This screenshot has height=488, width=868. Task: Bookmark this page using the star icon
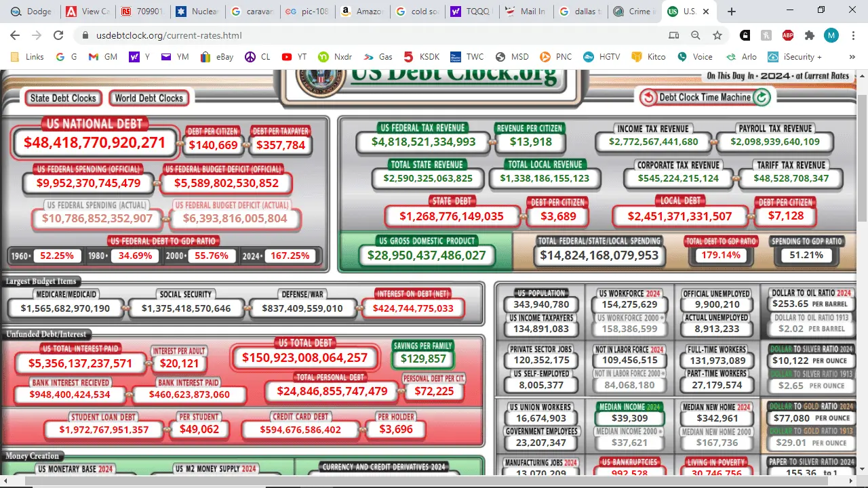click(717, 35)
